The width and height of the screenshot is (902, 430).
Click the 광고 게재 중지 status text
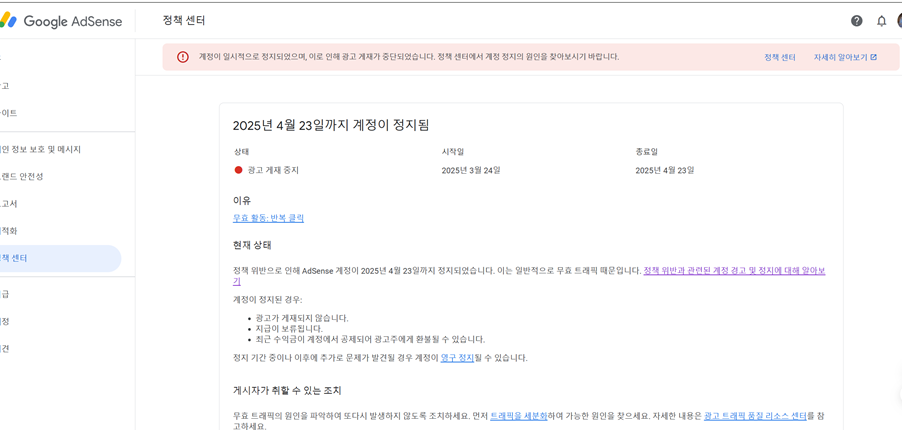tap(273, 170)
